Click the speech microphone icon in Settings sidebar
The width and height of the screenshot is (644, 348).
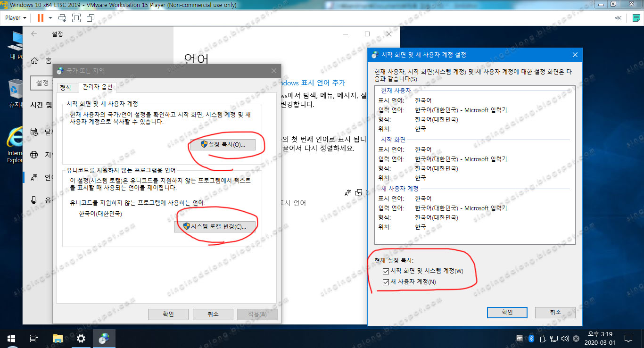[34, 200]
